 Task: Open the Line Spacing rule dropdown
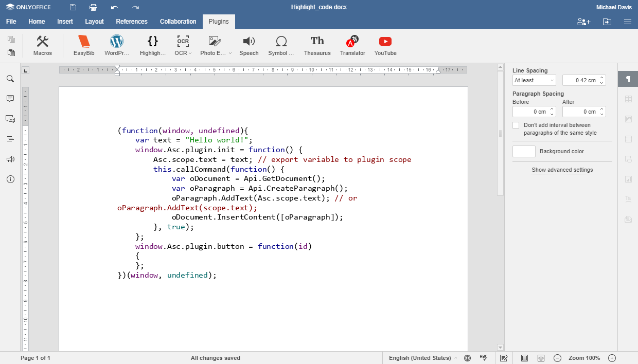(x=534, y=80)
